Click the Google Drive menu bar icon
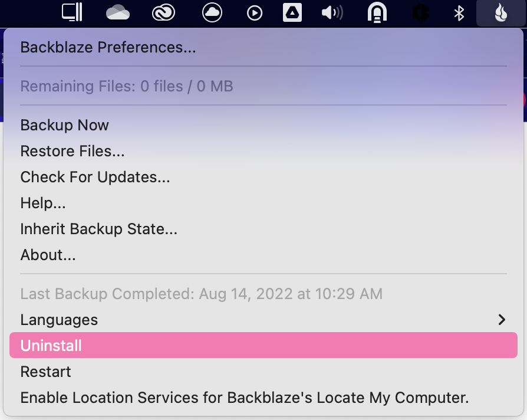The width and height of the screenshot is (527, 420). [292, 13]
